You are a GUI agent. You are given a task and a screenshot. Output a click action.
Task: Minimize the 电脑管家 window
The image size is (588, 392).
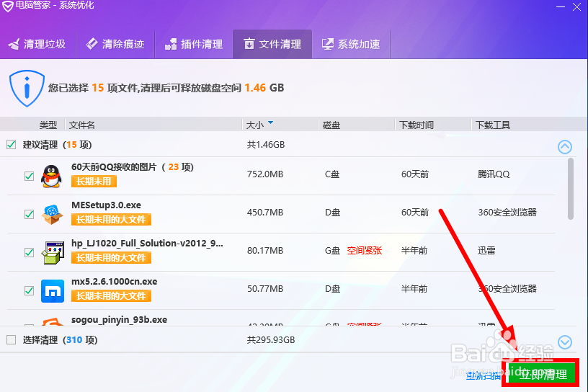point(561,6)
